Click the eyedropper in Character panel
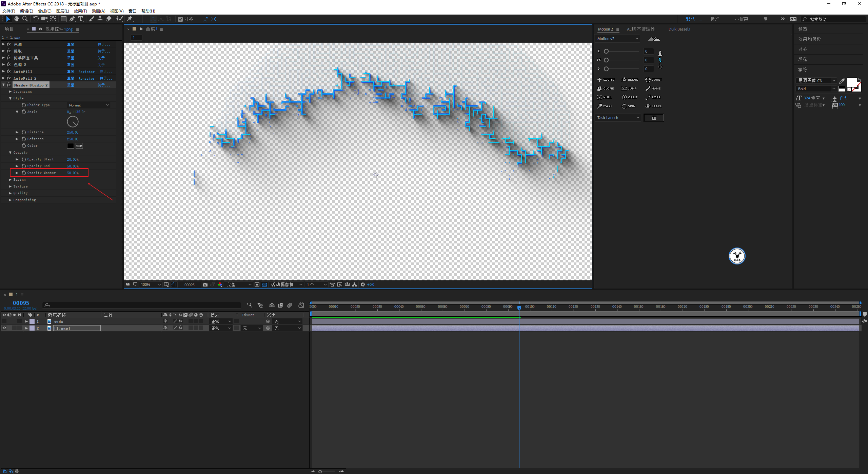The image size is (868, 474). (x=842, y=81)
